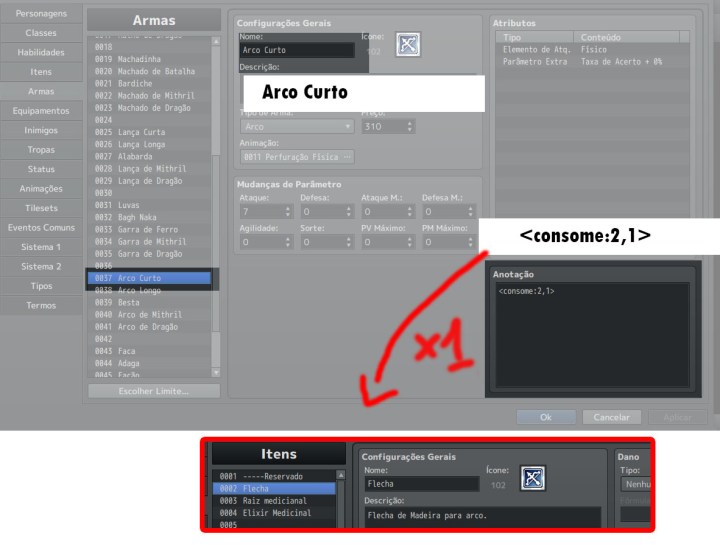Image resolution: width=720 pixels, height=545 pixels.
Task: Select 0040 Arco de Mithril weapon
Action: [149, 315]
